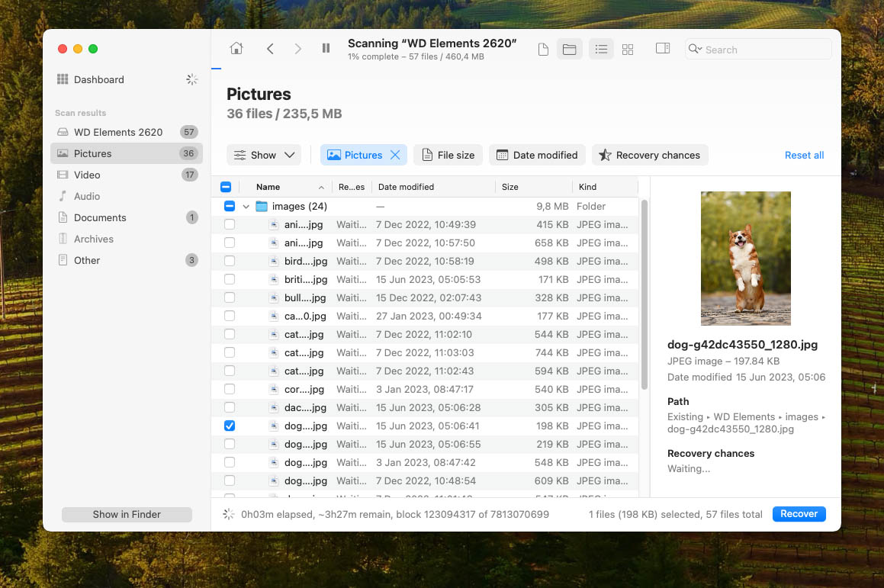Switch to file view document icon
This screenshot has width=884, height=588.
click(x=543, y=50)
